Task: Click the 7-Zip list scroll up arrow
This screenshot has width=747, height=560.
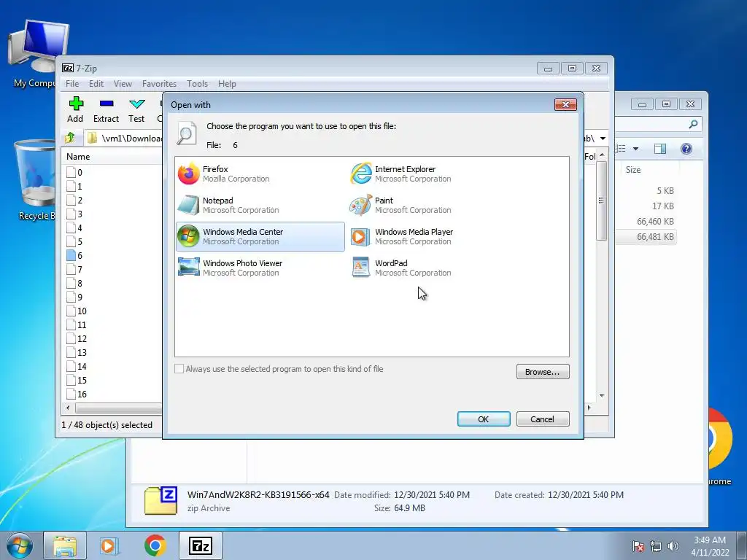Action: (602, 156)
